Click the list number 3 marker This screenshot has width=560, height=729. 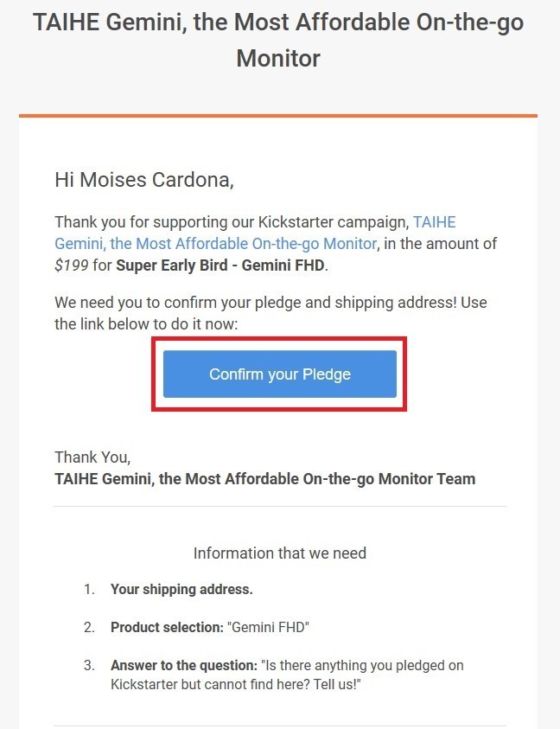click(x=89, y=666)
